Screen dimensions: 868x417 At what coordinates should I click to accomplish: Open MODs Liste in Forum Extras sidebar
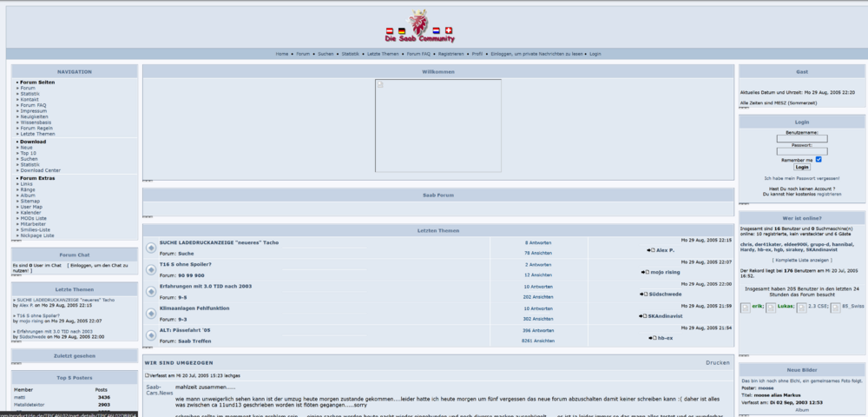[x=33, y=218]
